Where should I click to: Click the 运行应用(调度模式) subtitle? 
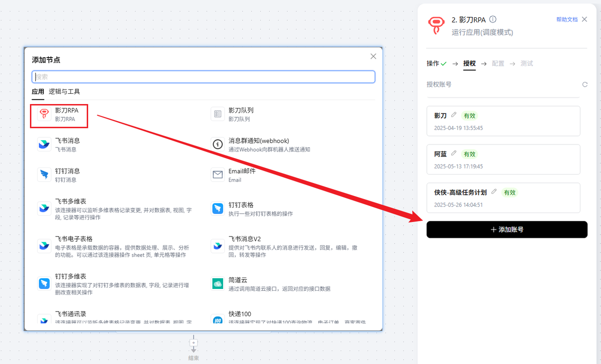482,32
